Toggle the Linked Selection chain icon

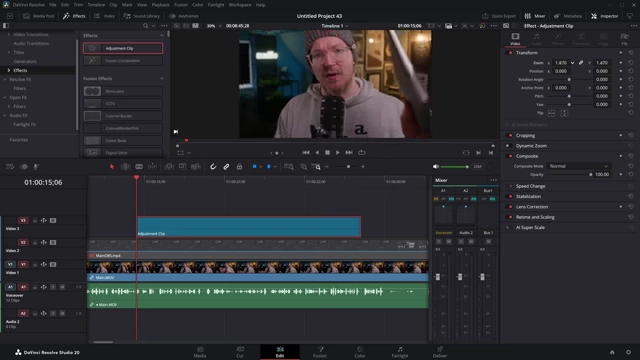[226, 167]
